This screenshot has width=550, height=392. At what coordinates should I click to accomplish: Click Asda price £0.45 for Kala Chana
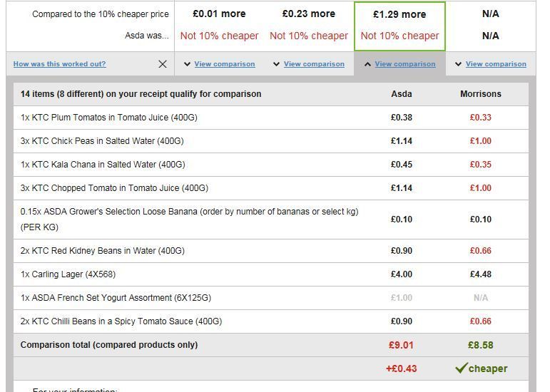[402, 165]
